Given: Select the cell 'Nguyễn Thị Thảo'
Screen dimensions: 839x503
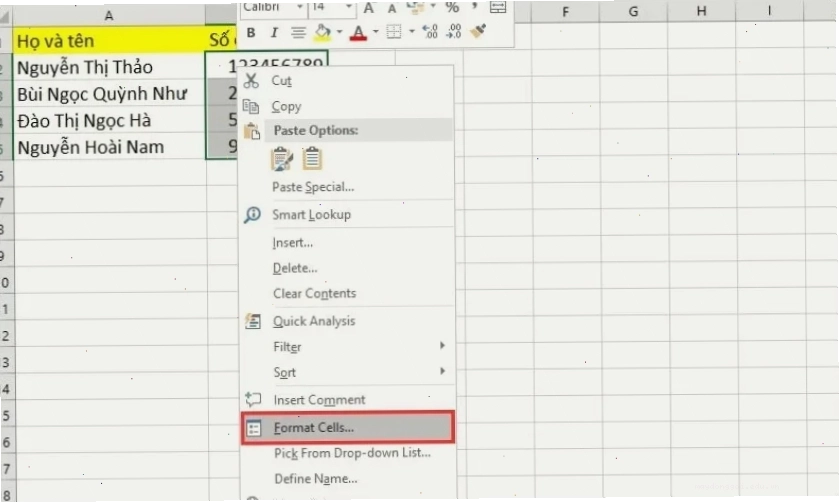Looking at the screenshot, I should pyautogui.click(x=109, y=67).
